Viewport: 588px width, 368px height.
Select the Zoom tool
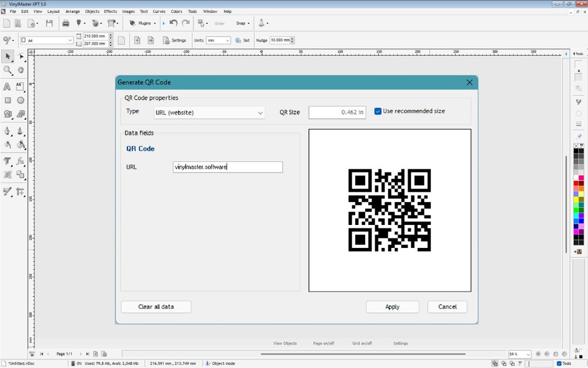click(x=8, y=69)
